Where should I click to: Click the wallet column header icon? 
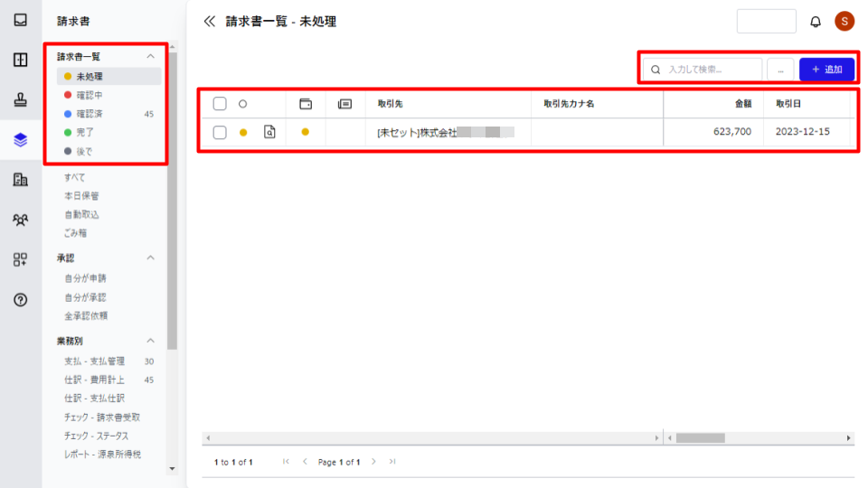(306, 103)
